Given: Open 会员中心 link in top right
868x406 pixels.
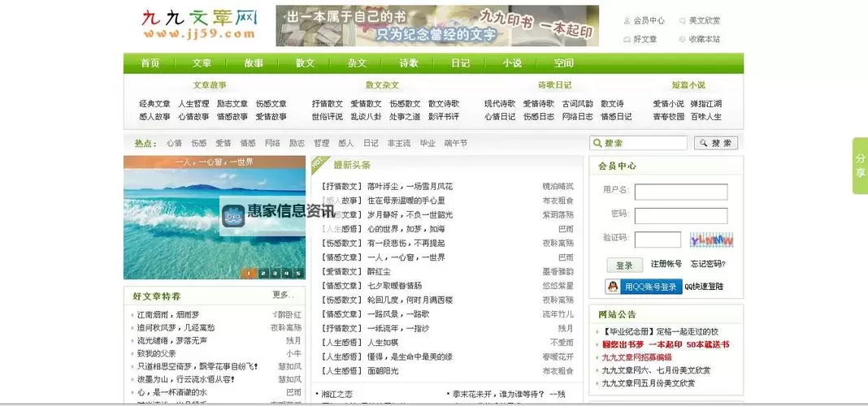Looking at the screenshot, I should [x=649, y=20].
